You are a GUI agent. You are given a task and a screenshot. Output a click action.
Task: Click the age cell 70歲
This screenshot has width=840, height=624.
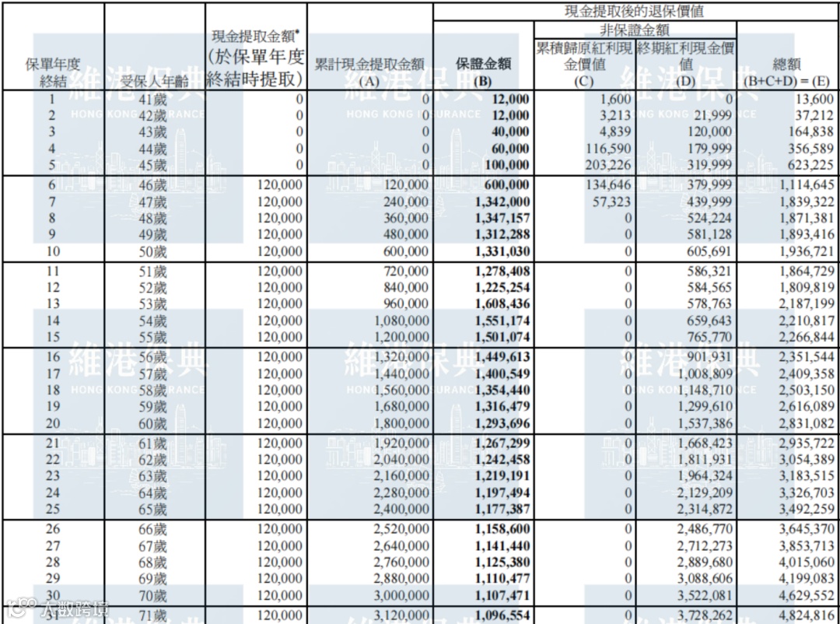[x=152, y=595]
